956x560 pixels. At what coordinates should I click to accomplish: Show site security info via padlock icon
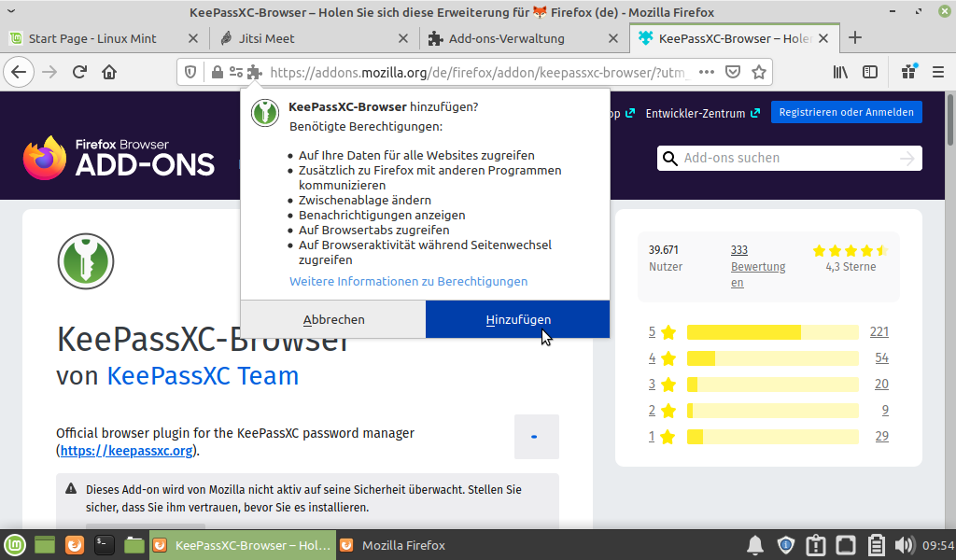pyautogui.click(x=217, y=73)
